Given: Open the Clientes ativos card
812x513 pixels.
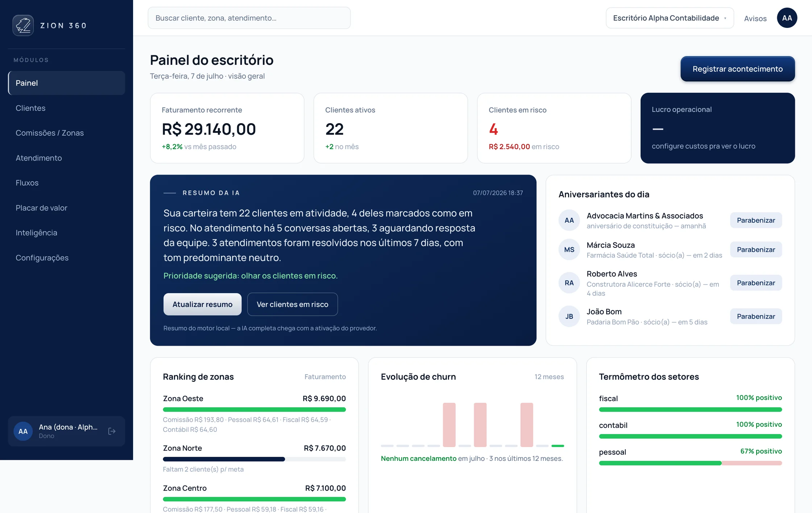Looking at the screenshot, I should (x=390, y=128).
